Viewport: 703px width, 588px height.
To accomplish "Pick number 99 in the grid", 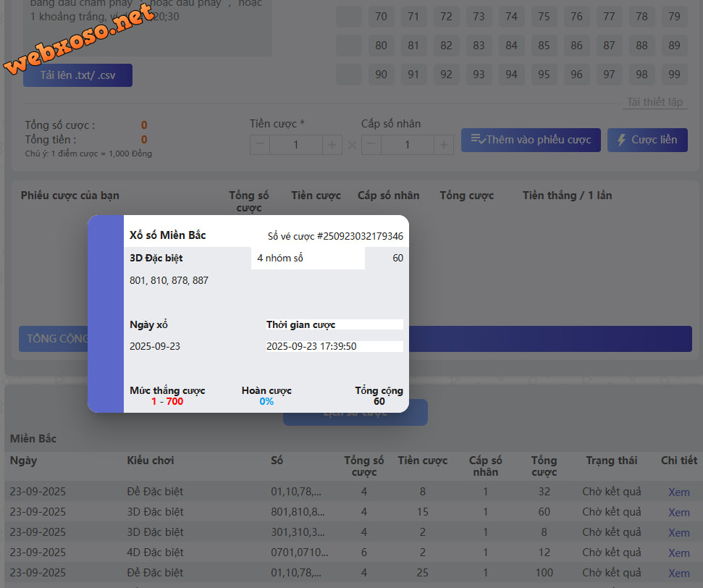I will [674, 74].
